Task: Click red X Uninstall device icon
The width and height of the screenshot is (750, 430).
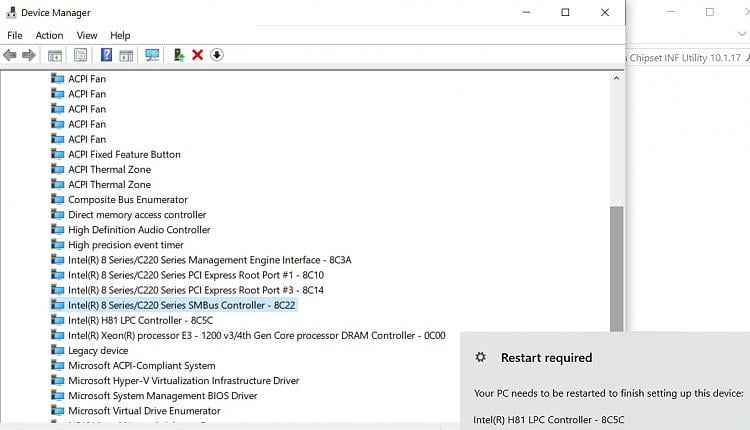Action: [198, 55]
